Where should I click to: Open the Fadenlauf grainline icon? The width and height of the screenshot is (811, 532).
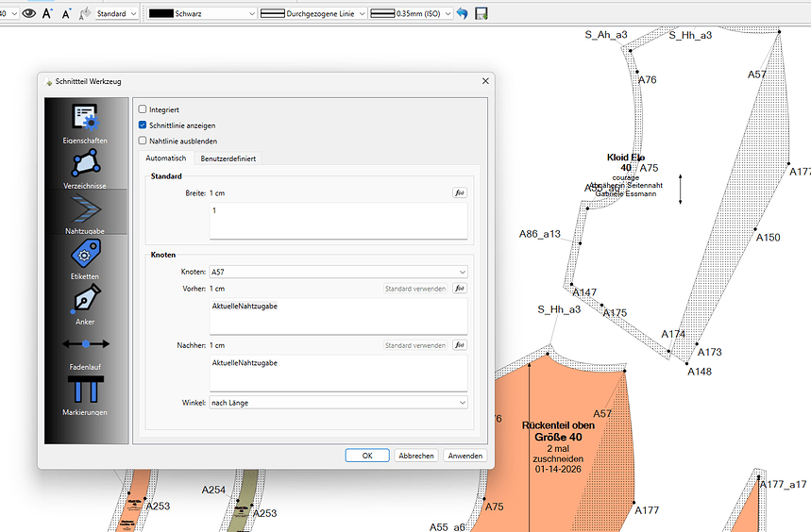pyautogui.click(x=85, y=344)
